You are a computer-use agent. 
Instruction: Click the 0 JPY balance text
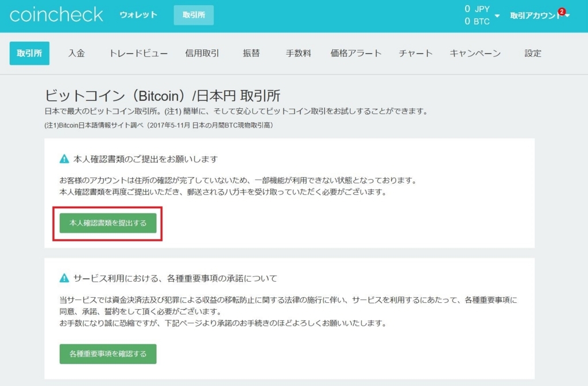(477, 9)
